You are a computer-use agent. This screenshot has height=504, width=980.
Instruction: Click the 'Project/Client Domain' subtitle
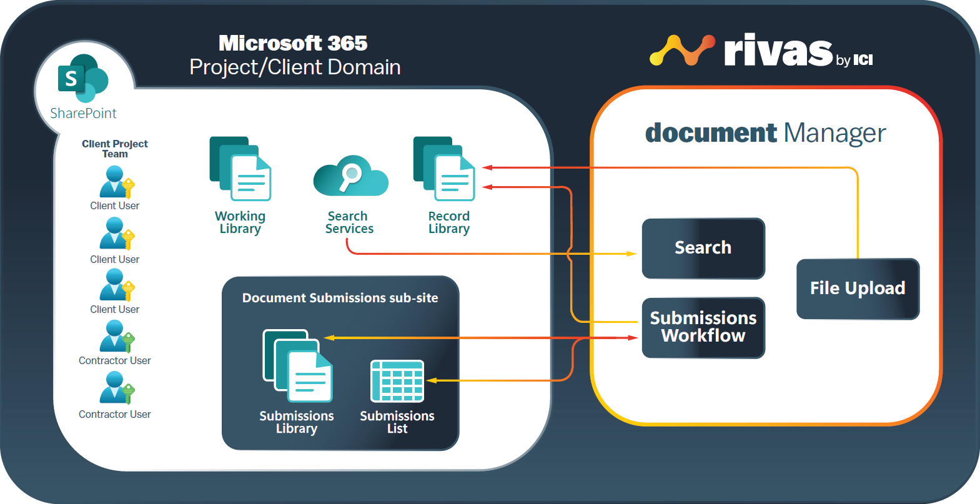[x=295, y=67]
